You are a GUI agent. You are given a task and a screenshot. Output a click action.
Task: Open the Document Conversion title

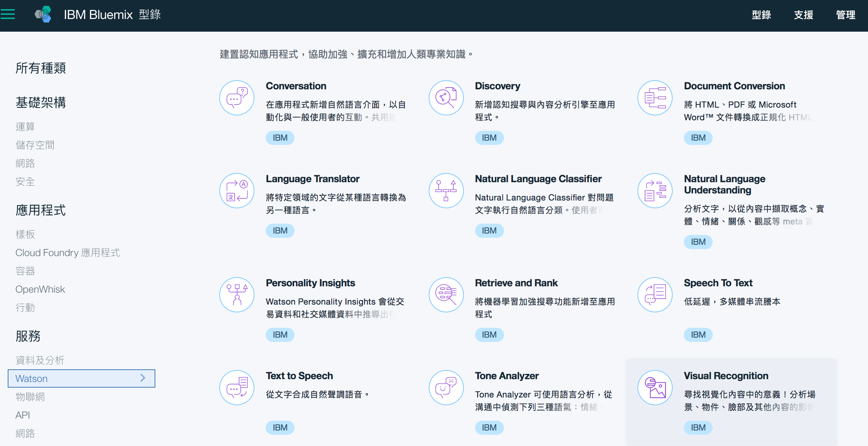point(734,86)
